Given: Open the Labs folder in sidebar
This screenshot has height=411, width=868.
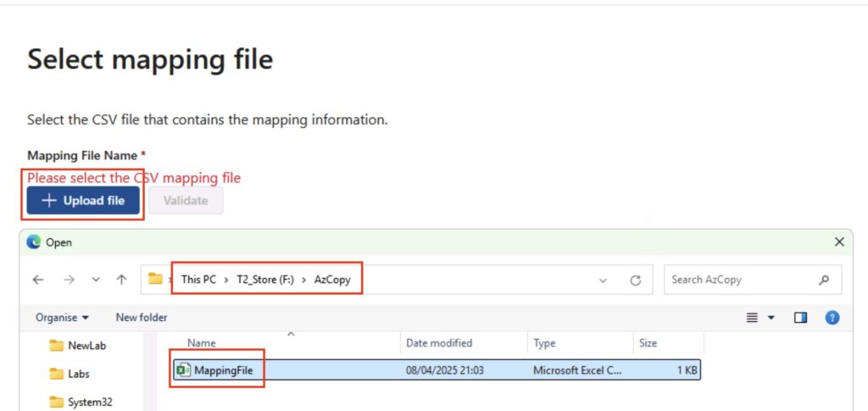Looking at the screenshot, I should click(78, 374).
